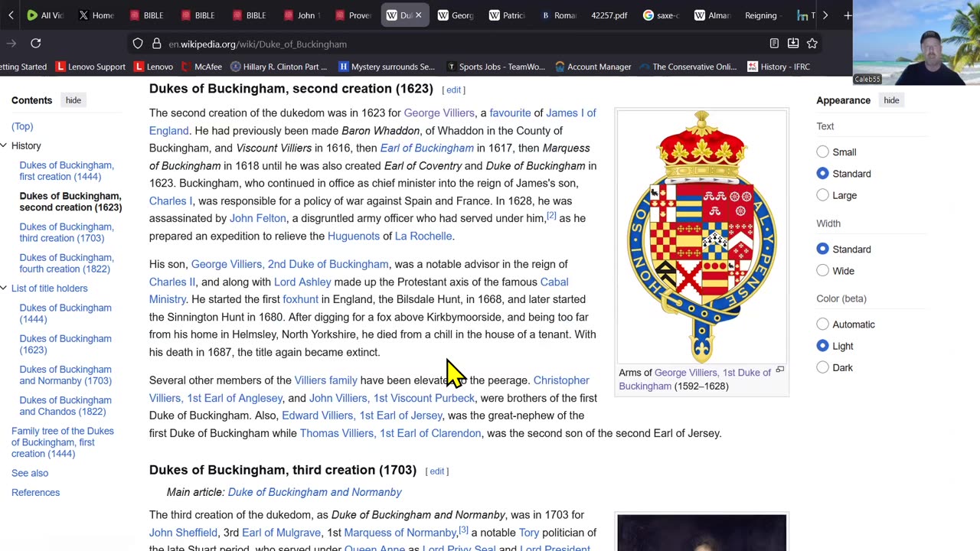
Task: Click the save-to-pocket download icon in address bar
Action: tap(793, 44)
